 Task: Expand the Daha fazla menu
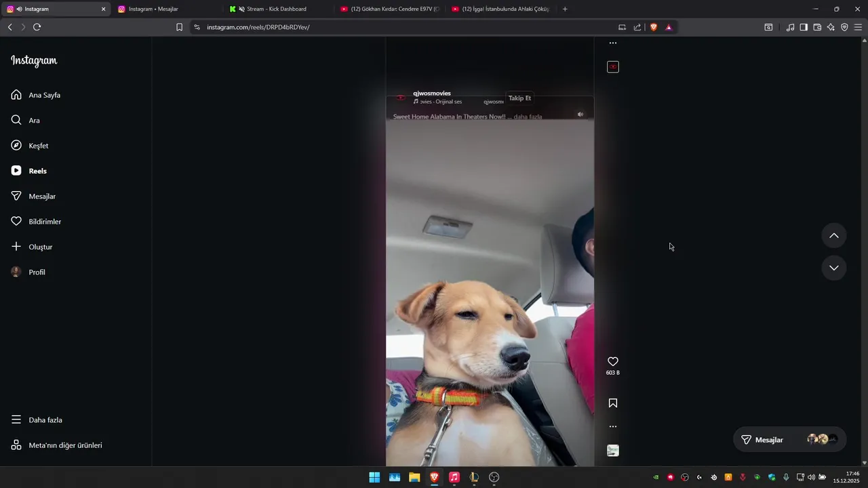pos(37,420)
